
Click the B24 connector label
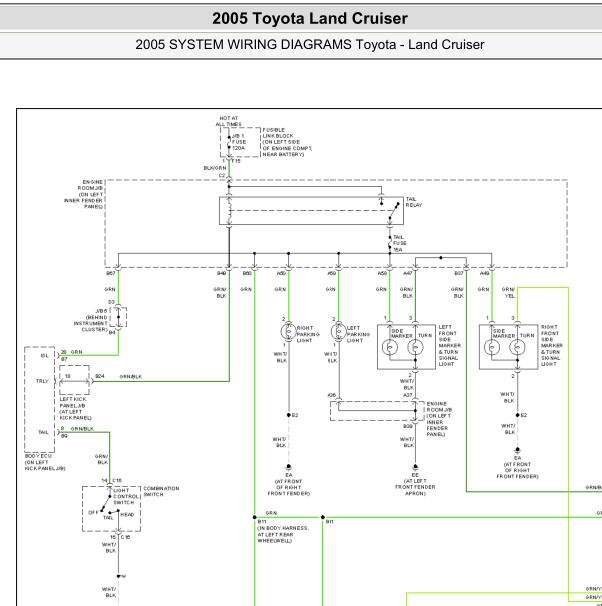pyautogui.click(x=100, y=376)
